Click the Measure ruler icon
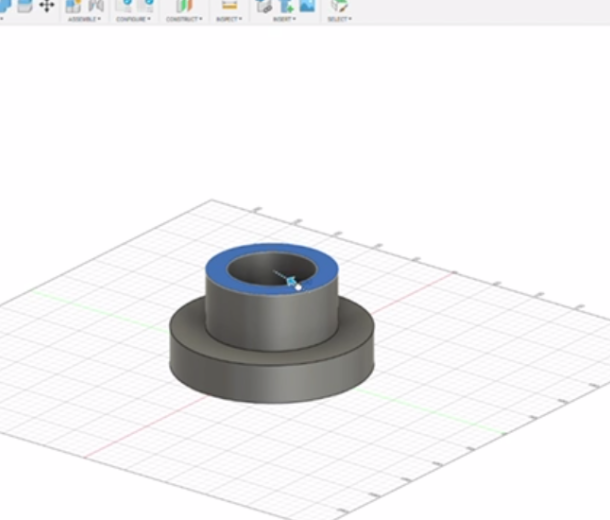Image resolution: width=610 pixels, height=520 pixels. (x=229, y=5)
